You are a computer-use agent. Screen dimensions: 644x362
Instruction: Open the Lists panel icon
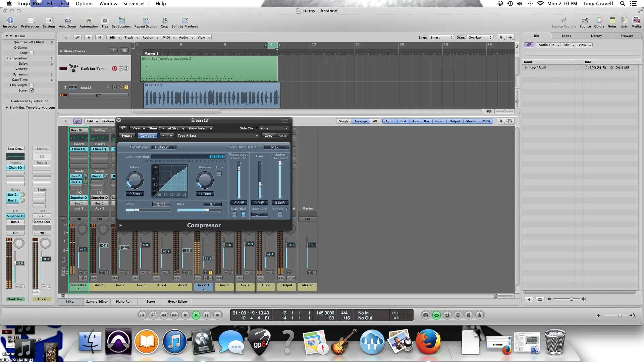point(624,22)
